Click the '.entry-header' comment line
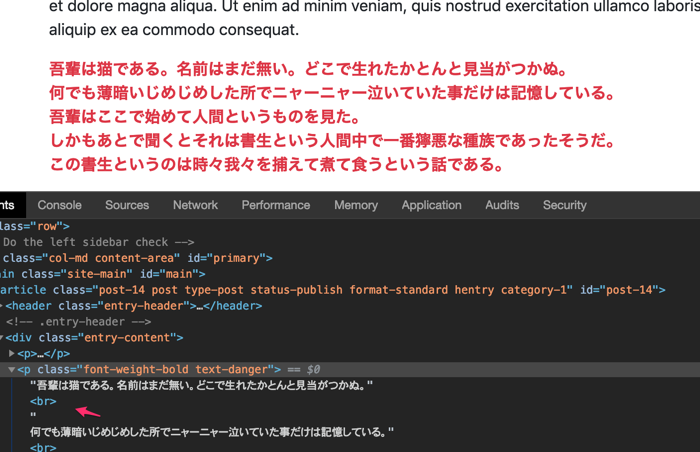 point(79,322)
